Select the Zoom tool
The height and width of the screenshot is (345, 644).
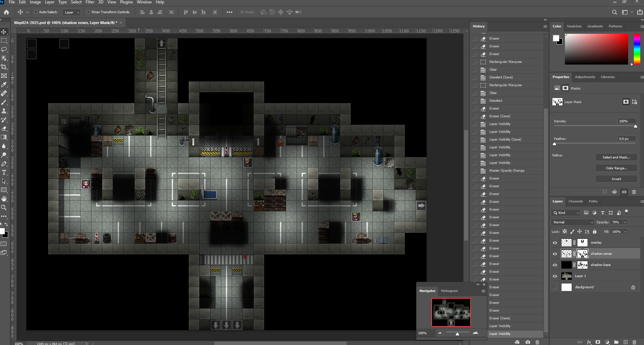(x=4, y=207)
